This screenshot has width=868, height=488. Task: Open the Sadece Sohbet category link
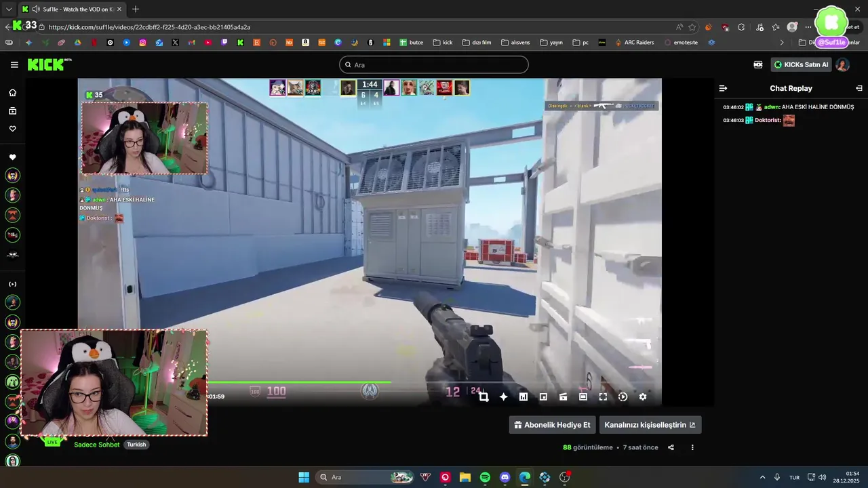coord(96,445)
